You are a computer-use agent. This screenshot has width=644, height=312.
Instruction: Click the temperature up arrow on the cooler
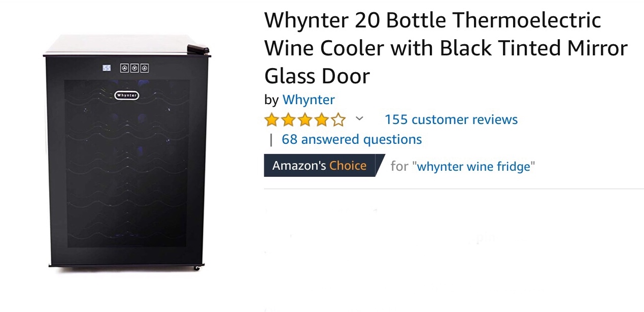124,68
